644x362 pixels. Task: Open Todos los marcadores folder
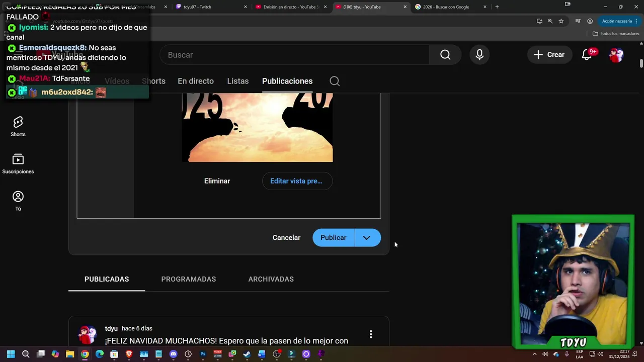(x=616, y=34)
